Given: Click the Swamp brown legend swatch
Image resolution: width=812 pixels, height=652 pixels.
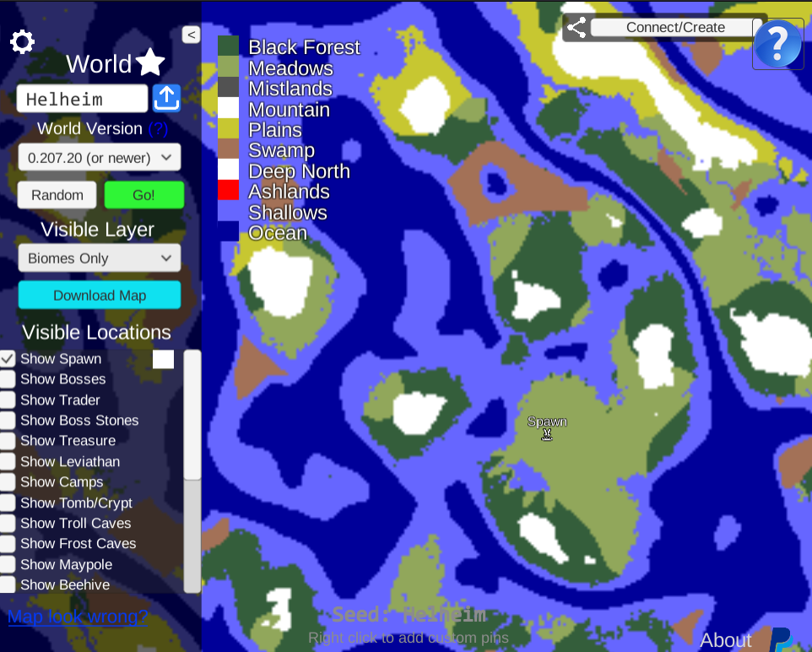Looking at the screenshot, I should 228,149.
